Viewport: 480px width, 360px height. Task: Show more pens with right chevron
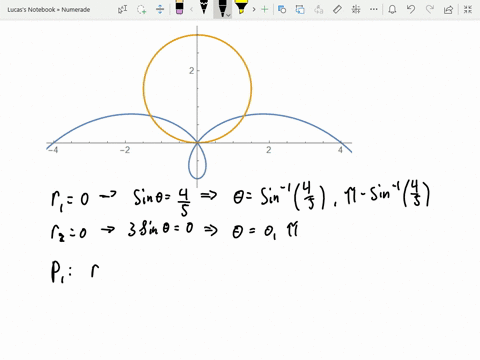(254, 9)
